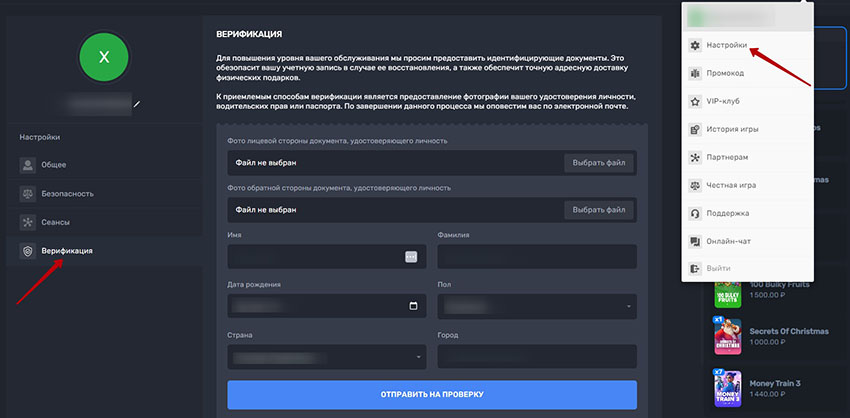Switch to the Общее settings section
This screenshot has width=850, height=418.
pyautogui.click(x=104, y=165)
